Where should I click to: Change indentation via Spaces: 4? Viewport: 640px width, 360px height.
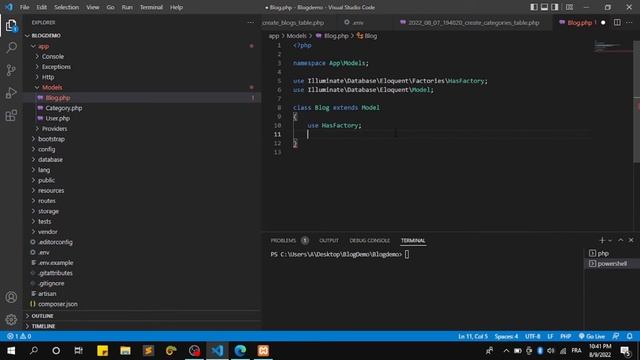[506, 336]
